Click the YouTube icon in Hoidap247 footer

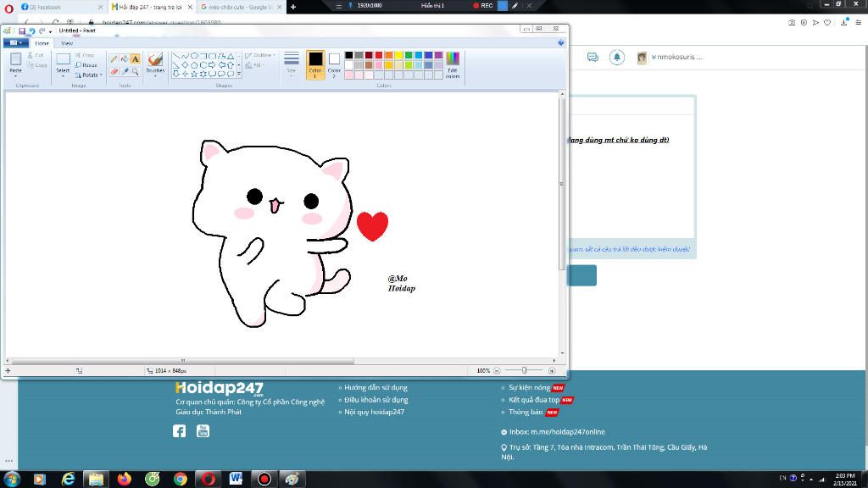click(x=203, y=431)
